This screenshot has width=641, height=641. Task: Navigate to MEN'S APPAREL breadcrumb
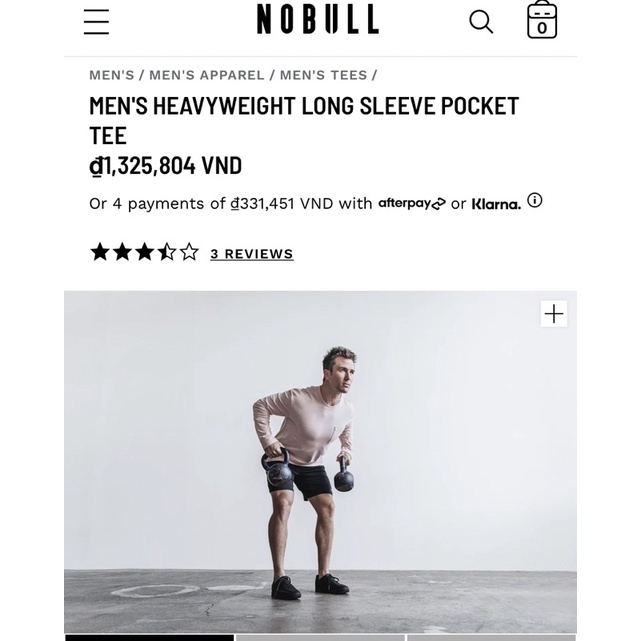pos(207,75)
